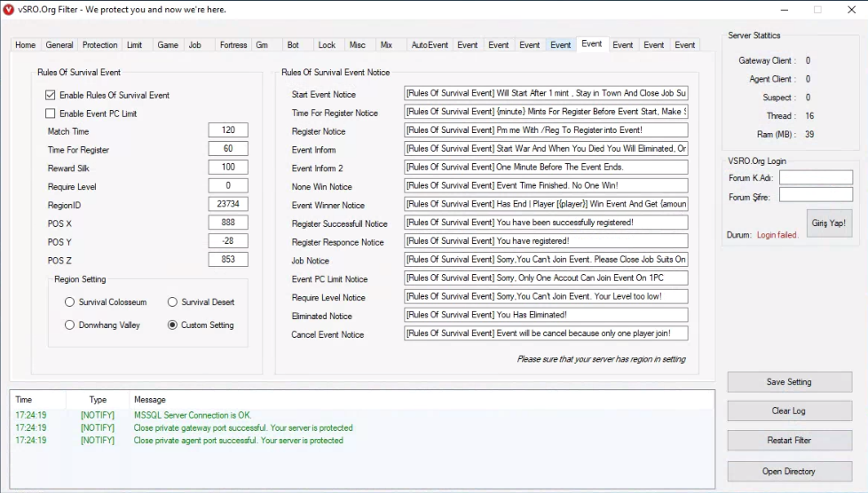
Task: Clear the log with Clear Log button
Action: click(x=789, y=411)
